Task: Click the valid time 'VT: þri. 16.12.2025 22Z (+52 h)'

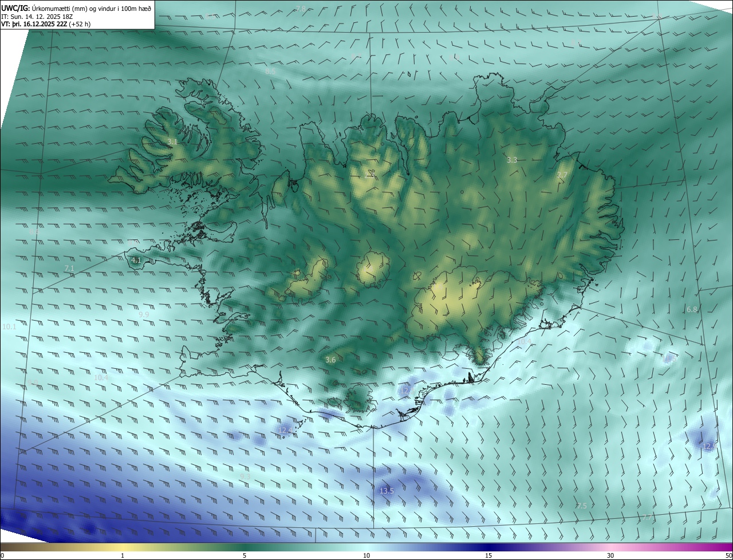Action: (46, 24)
